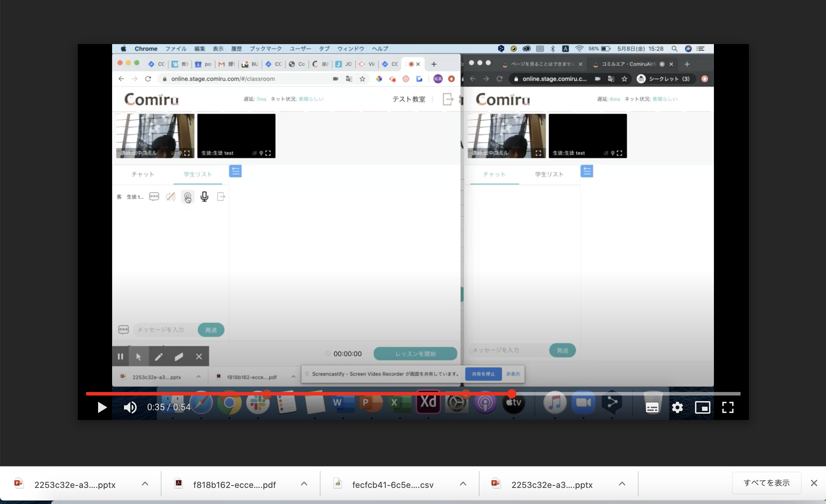Play the paused video
This screenshot has width=826, height=504.
(x=102, y=407)
